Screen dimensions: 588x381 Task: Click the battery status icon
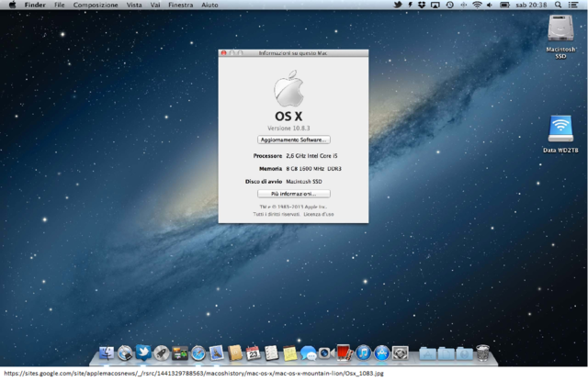pos(504,5)
